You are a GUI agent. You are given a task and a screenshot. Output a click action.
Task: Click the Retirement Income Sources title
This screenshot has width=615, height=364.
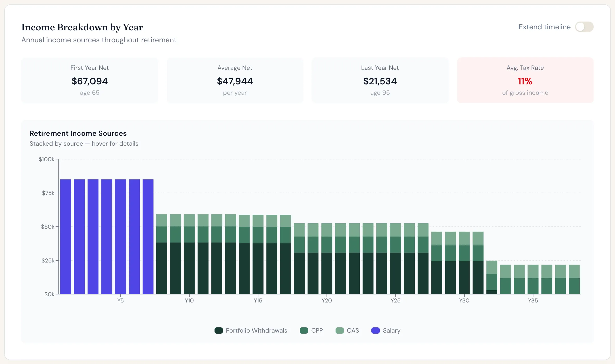pyautogui.click(x=78, y=133)
